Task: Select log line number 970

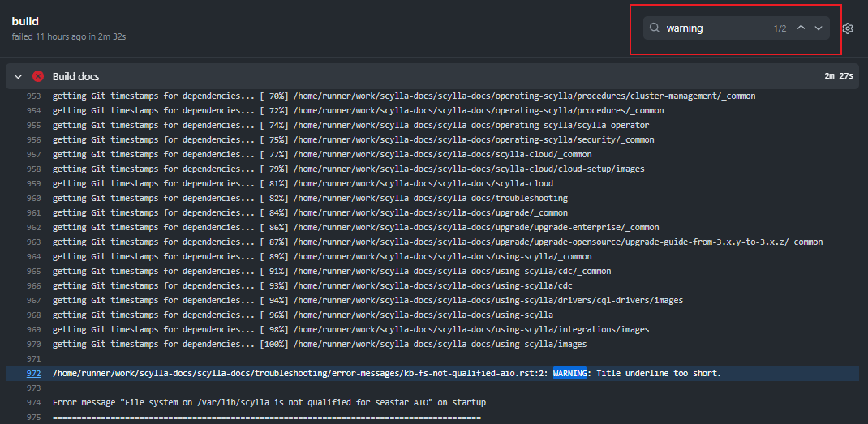Action: pyautogui.click(x=33, y=345)
